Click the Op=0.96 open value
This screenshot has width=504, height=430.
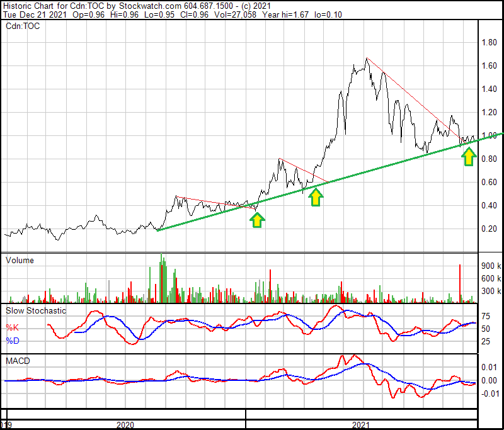pos(88,14)
